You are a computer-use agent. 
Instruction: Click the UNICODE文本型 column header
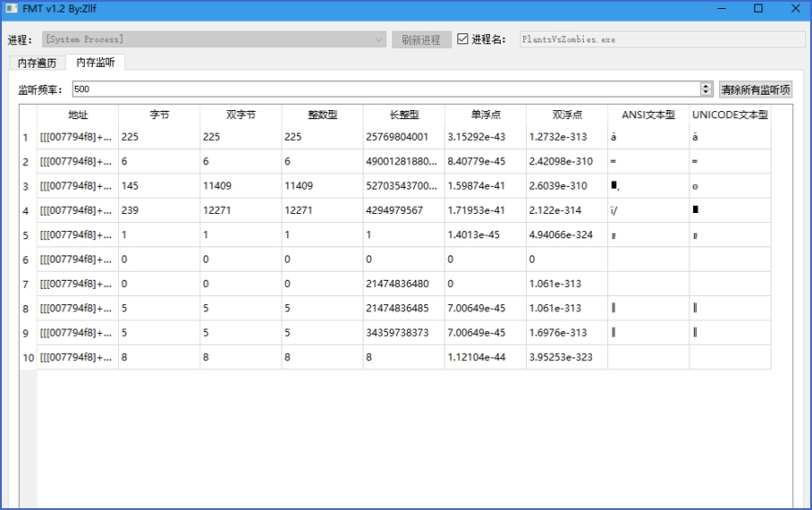click(730, 115)
